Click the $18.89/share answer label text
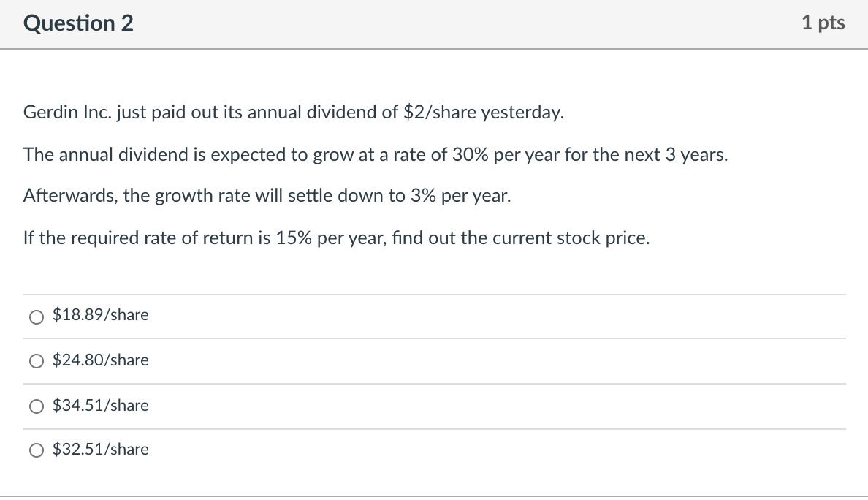This screenshot has height=500, width=868. [x=100, y=315]
